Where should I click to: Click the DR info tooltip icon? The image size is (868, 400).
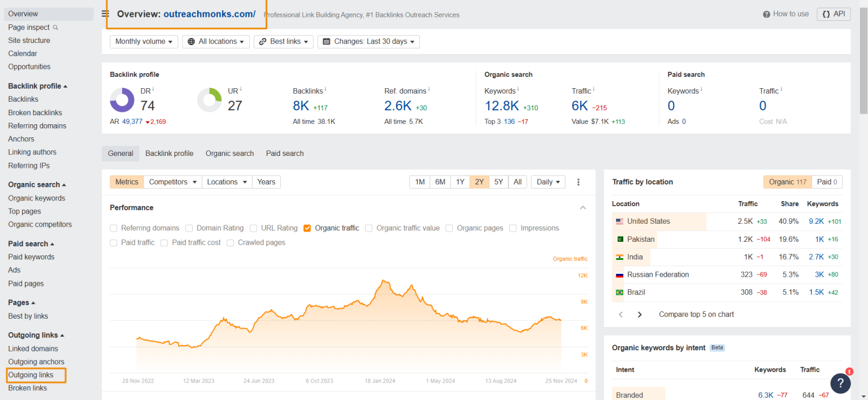153,90
